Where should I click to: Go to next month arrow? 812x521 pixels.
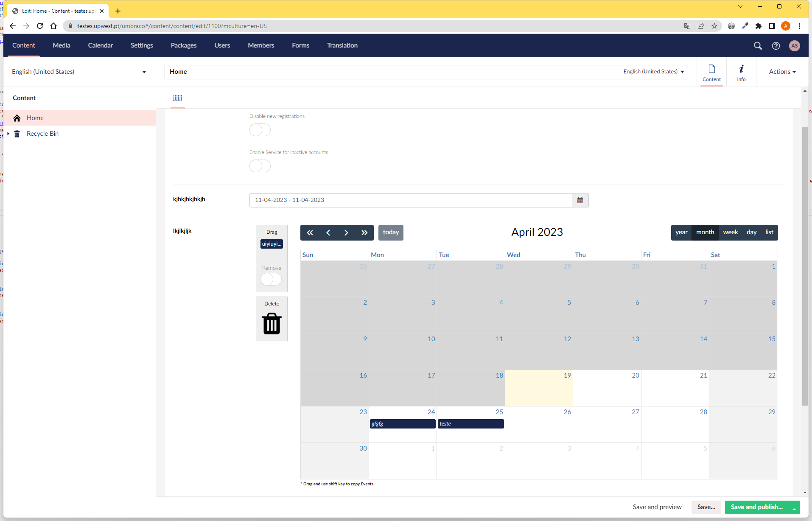[x=346, y=232]
